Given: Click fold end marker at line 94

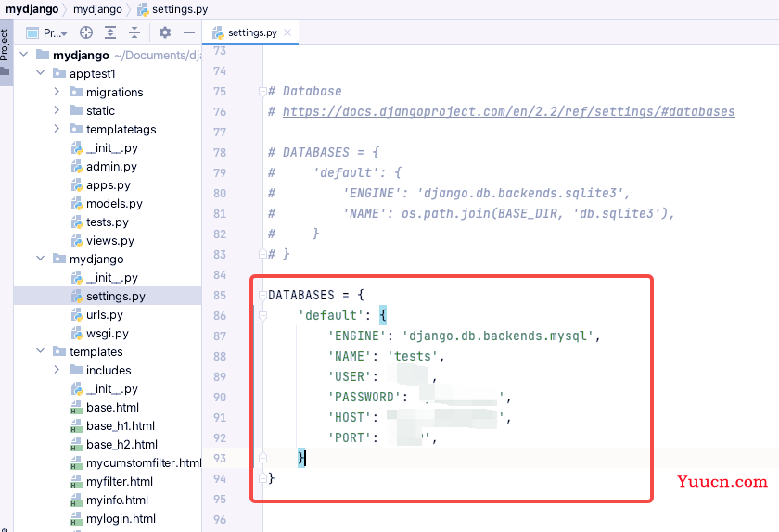Looking at the screenshot, I should coord(262,478).
